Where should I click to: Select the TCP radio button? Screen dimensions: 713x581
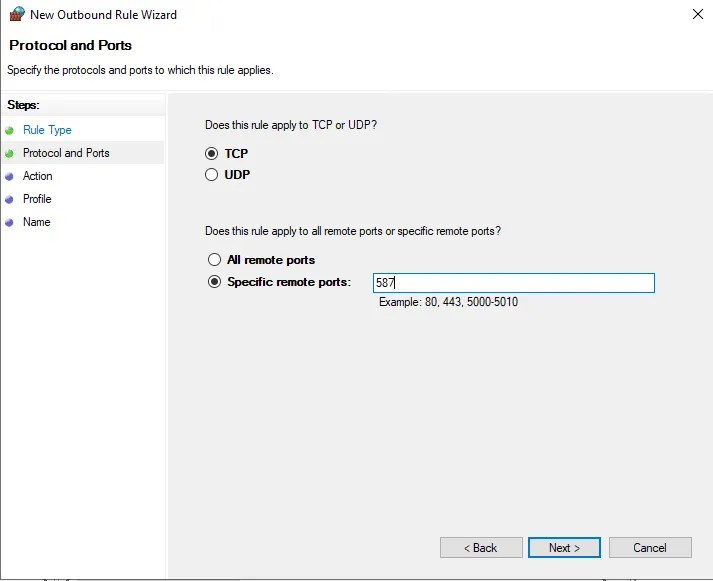coord(212,154)
